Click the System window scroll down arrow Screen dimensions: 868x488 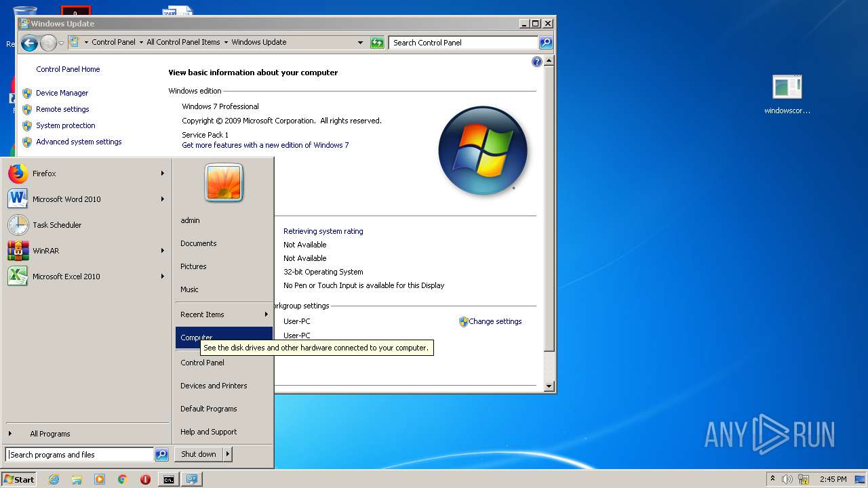tap(549, 386)
